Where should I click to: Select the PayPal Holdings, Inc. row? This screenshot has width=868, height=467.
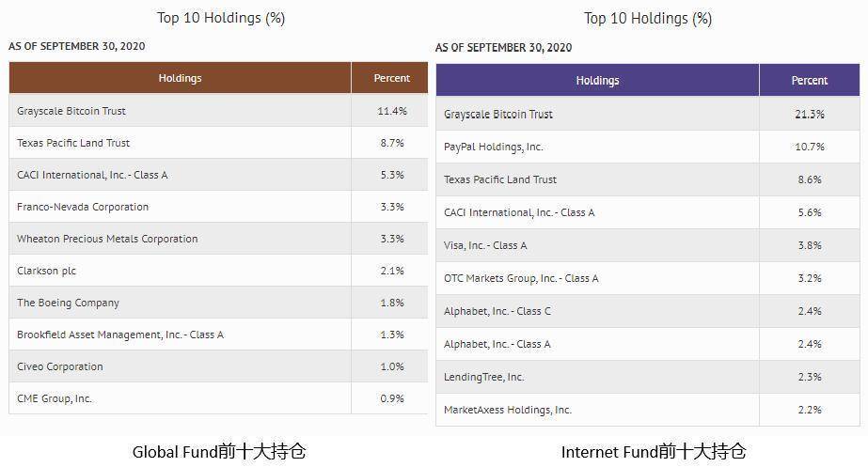point(648,147)
